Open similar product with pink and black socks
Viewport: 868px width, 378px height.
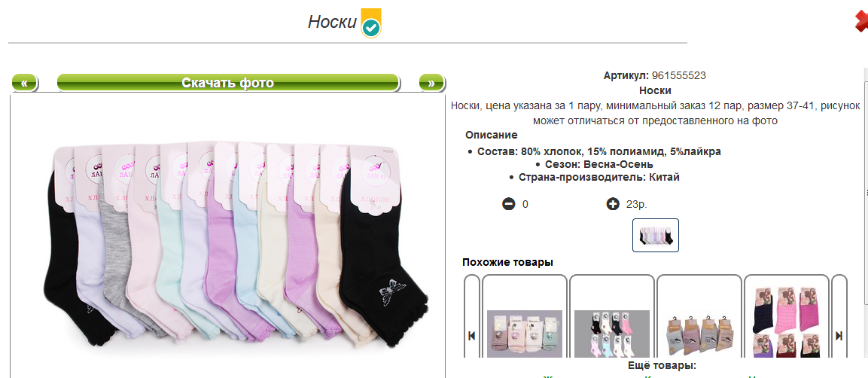(x=786, y=333)
